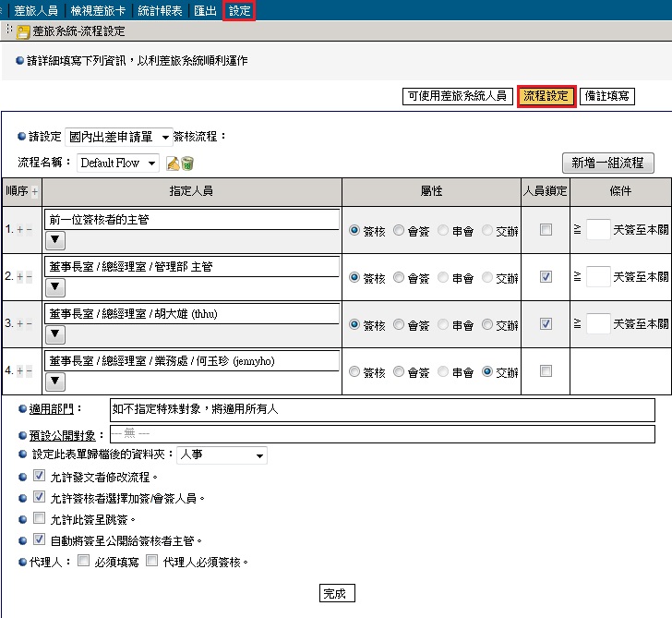
Task: Add a step after row 1 with plus
Action: 20,228
